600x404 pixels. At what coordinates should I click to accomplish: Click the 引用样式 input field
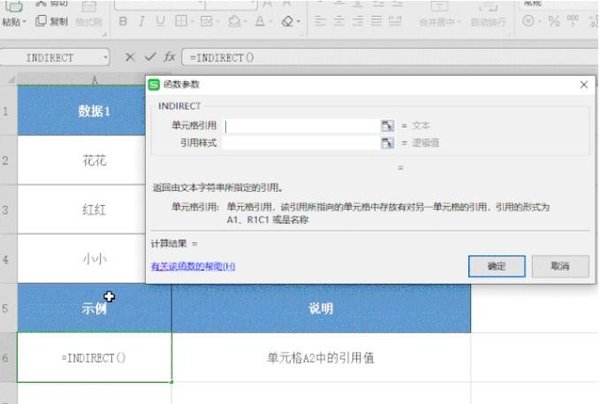click(302, 143)
